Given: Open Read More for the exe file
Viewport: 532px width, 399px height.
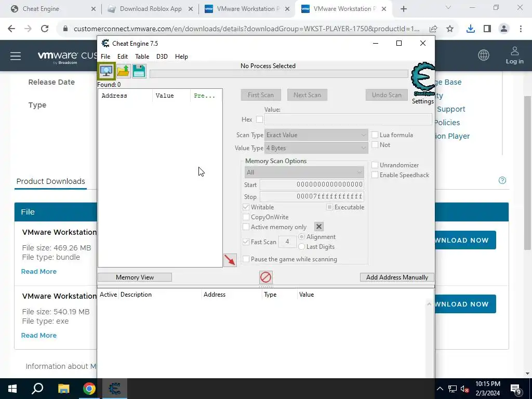Looking at the screenshot, I should tap(38, 335).
